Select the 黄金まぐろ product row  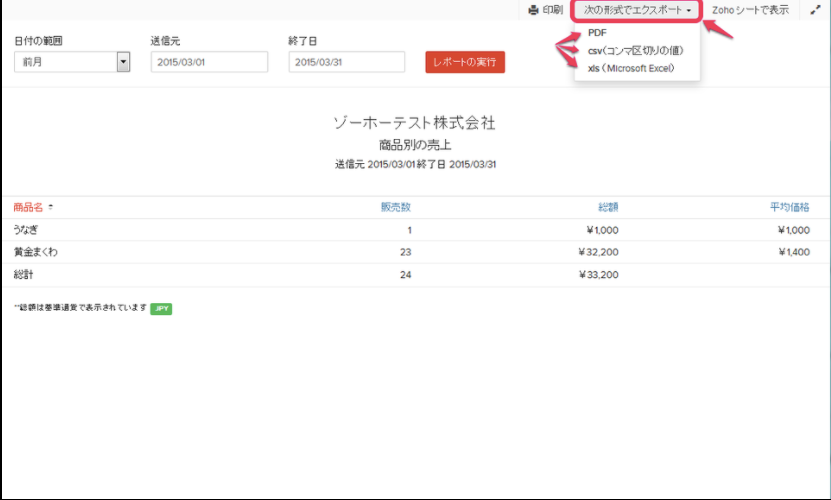(x=35, y=252)
